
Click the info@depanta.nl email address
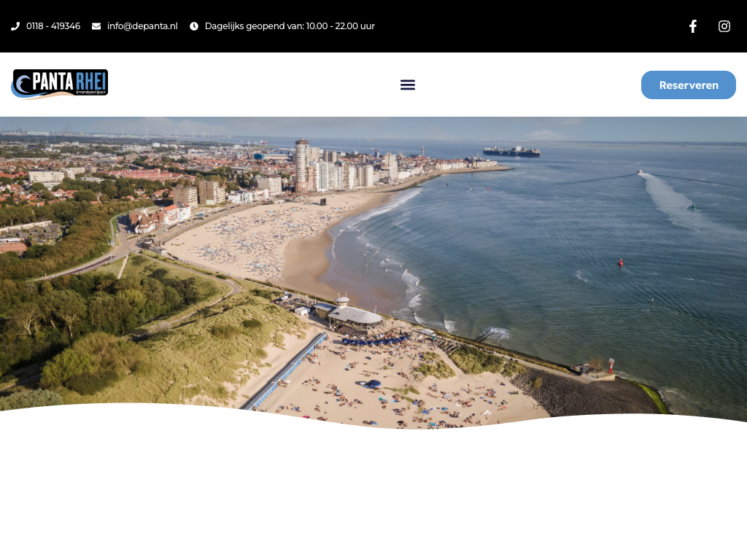tap(142, 26)
